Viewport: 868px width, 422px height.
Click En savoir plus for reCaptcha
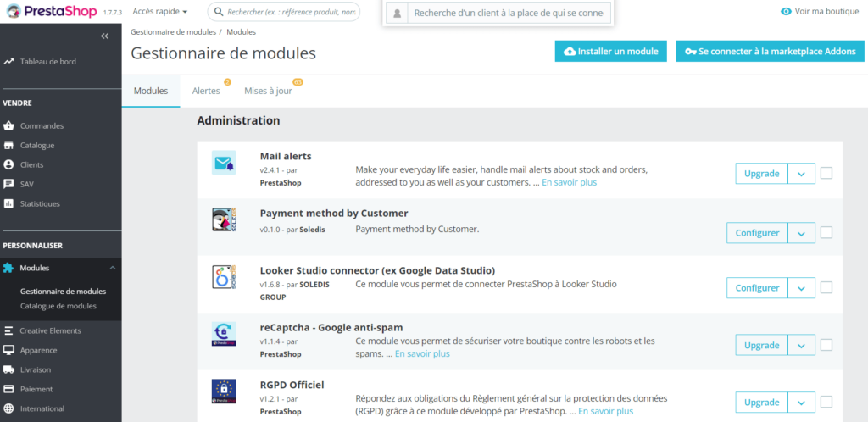pos(422,353)
